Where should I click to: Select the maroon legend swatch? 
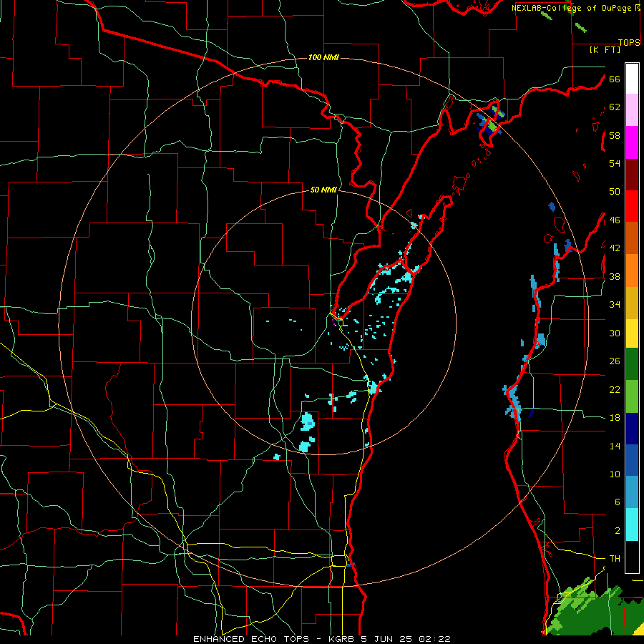[632, 175]
